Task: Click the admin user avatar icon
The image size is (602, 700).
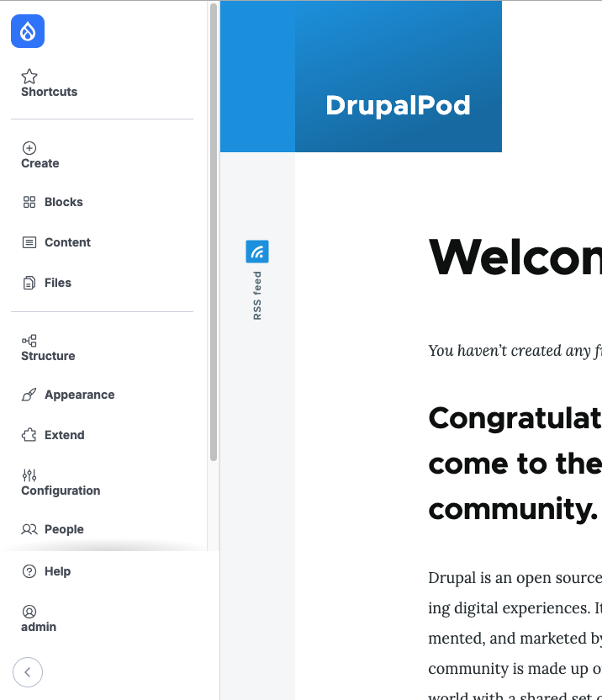Action: pos(29,612)
